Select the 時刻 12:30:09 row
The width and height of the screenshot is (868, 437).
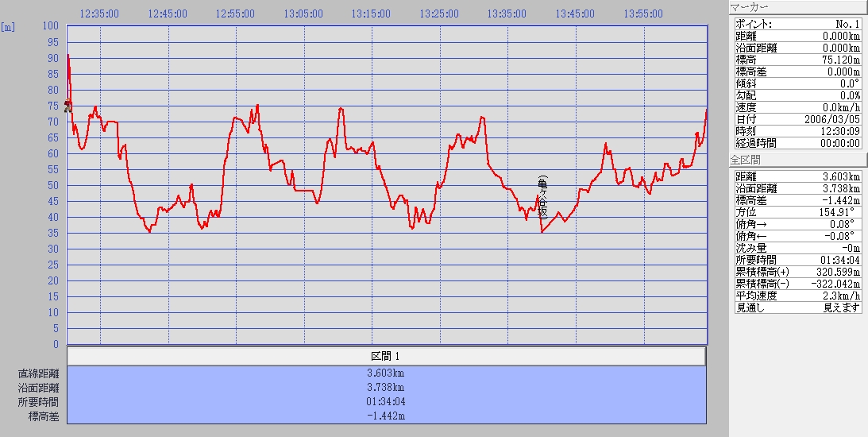coord(797,131)
